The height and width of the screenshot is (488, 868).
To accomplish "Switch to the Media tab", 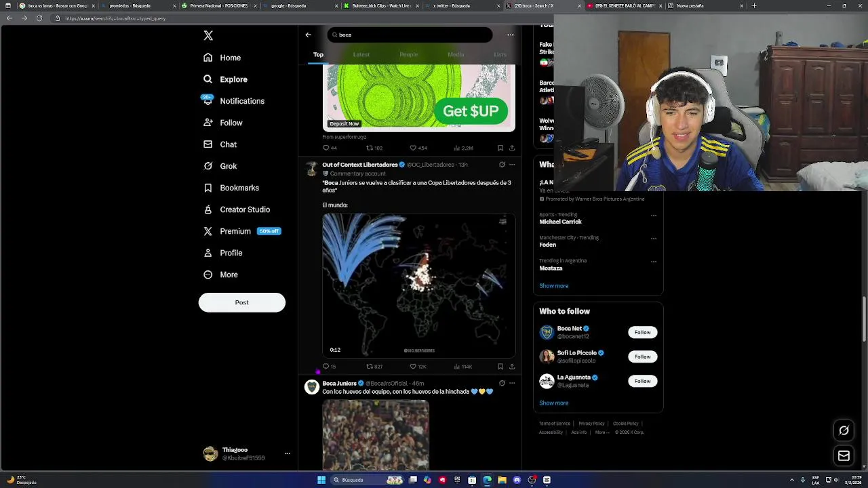I will click(456, 54).
